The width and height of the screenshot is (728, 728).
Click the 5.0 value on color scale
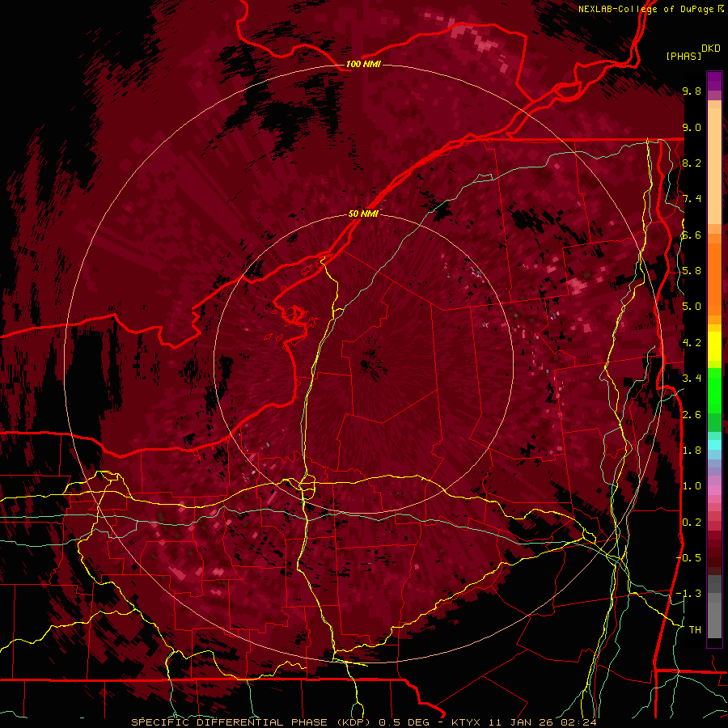[x=692, y=307]
